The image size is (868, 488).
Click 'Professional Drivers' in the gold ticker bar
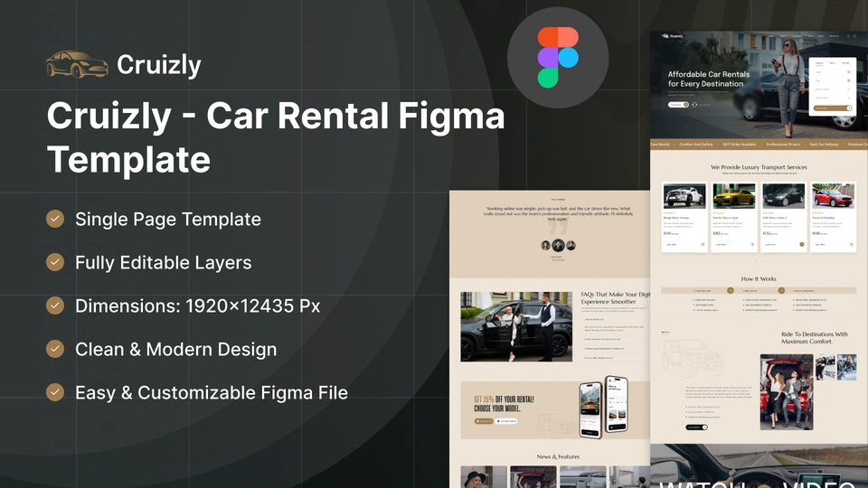pos(783,145)
